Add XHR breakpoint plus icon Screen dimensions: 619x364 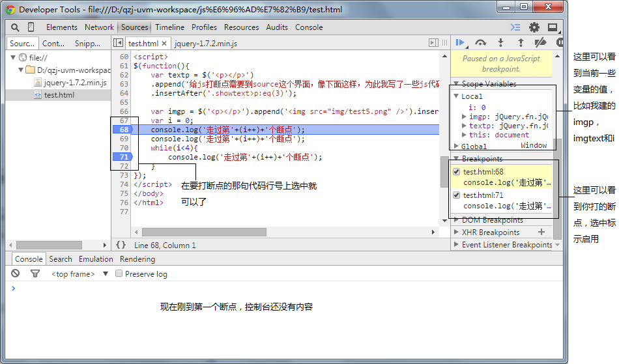(x=541, y=232)
